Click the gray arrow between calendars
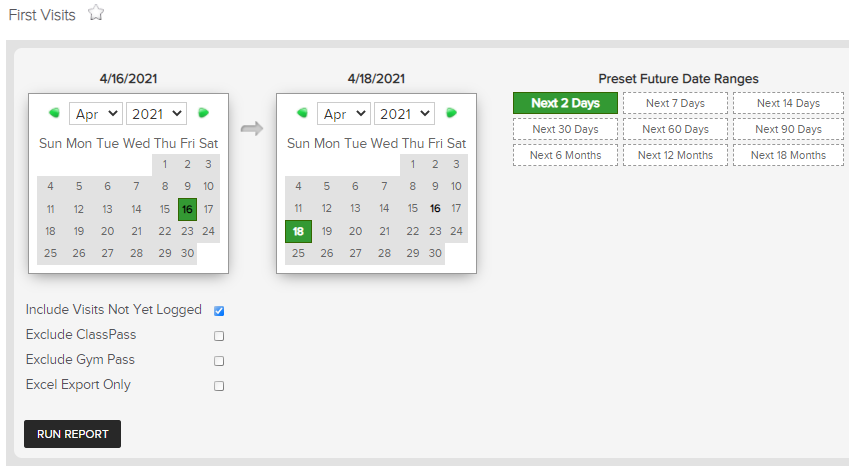The image size is (849, 468). click(252, 128)
